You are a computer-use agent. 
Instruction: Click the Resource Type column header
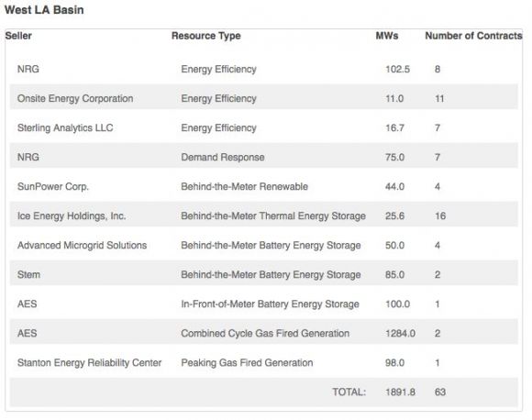pyautogui.click(x=206, y=36)
